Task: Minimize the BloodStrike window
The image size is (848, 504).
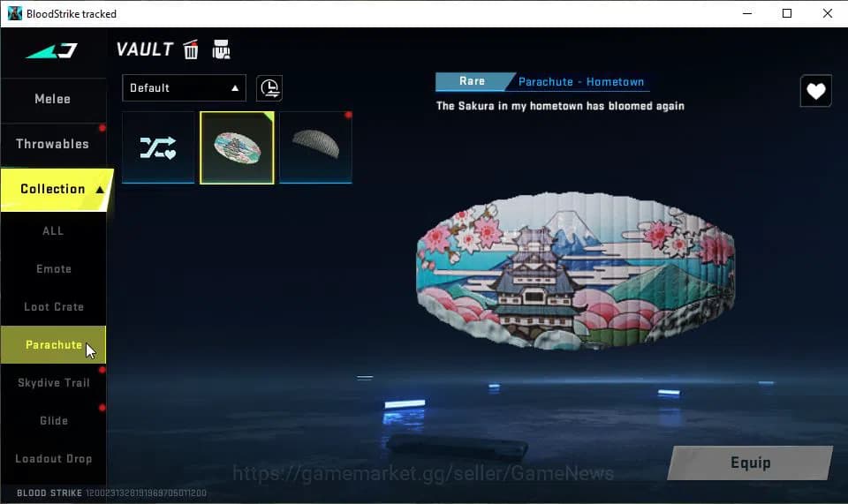Action: [x=747, y=13]
